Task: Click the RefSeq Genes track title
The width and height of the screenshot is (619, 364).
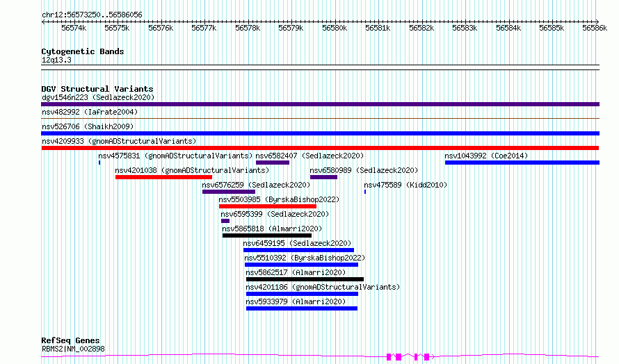Action: click(70, 340)
